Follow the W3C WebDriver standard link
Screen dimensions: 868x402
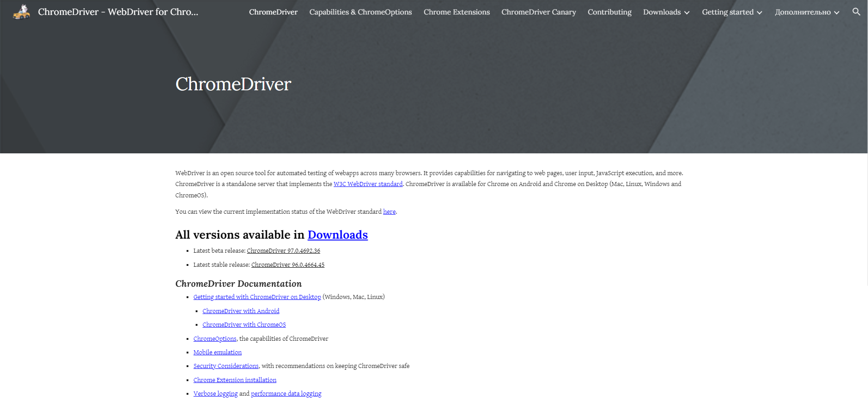click(368, 184)
